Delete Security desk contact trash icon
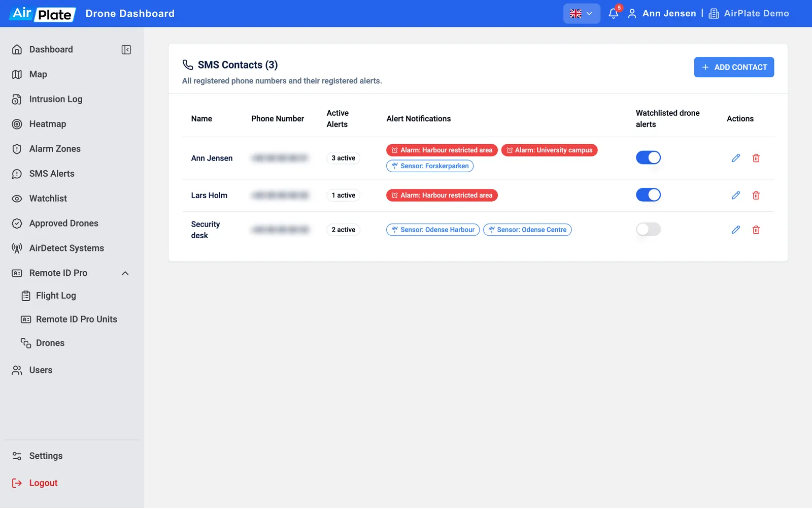 click(x=756, y=230)
